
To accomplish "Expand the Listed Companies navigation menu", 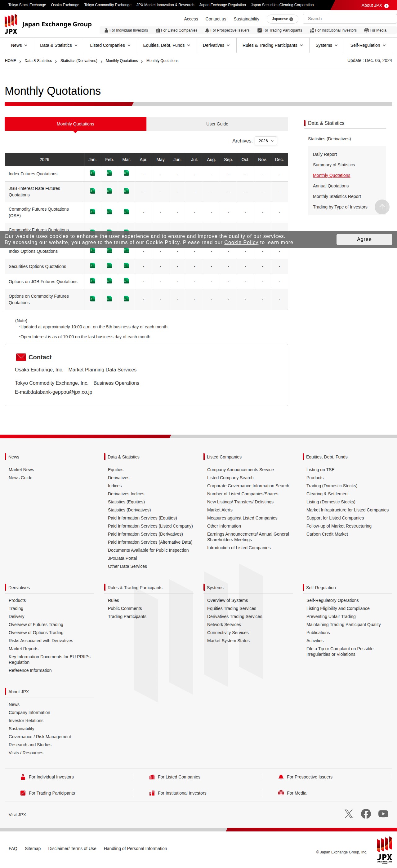I will point(110,45).
